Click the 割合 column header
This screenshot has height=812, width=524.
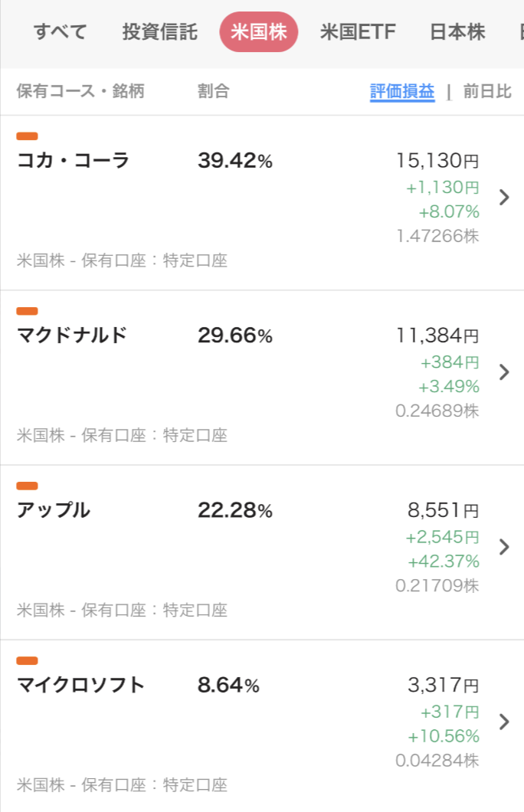point(213,92)
